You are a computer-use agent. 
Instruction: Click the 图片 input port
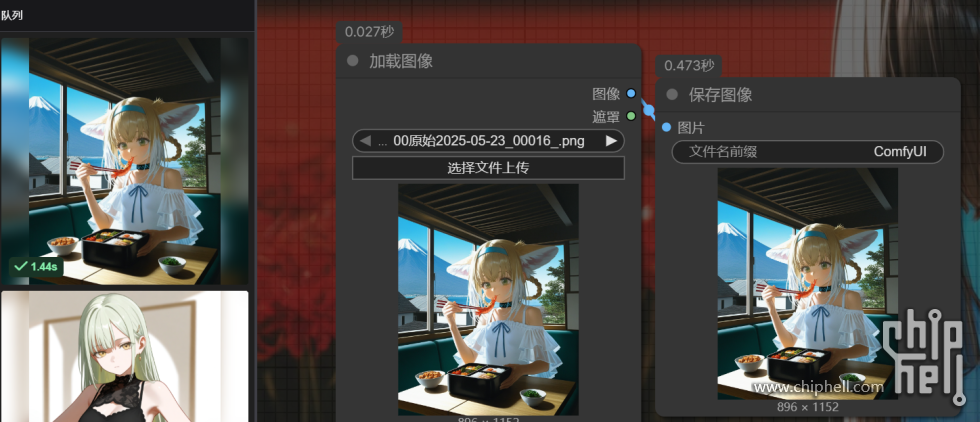click(x=666, y=128)
